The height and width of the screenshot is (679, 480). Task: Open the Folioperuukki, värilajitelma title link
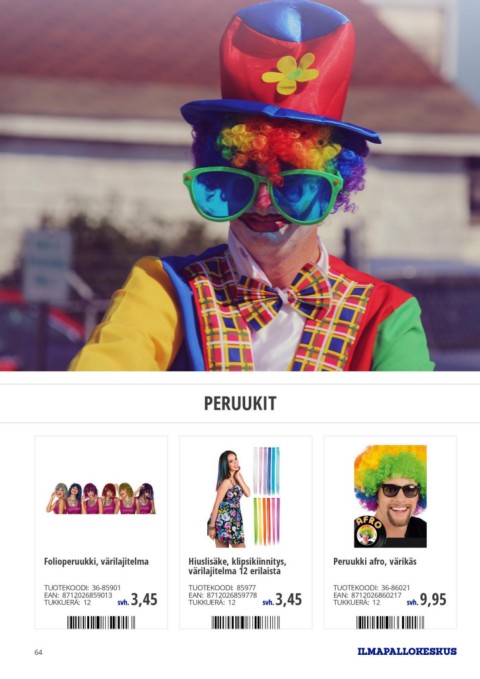pyautogui.click(x=96, y=562)
